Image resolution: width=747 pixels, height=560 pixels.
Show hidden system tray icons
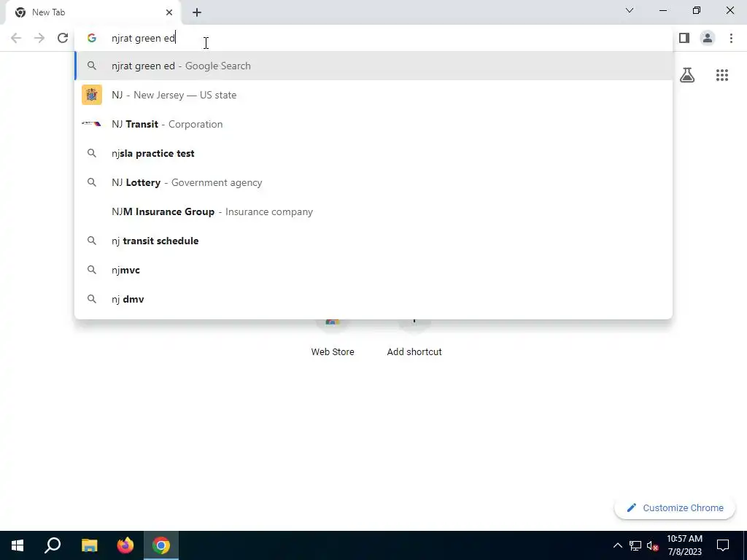617,545
